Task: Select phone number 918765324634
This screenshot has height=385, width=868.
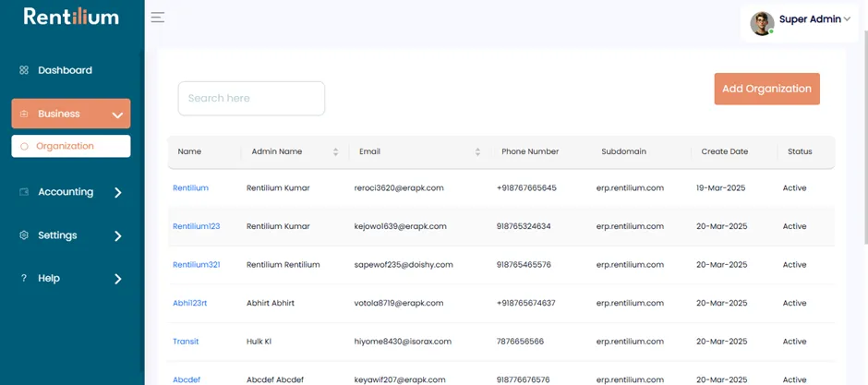Action: tap(524, 226)
